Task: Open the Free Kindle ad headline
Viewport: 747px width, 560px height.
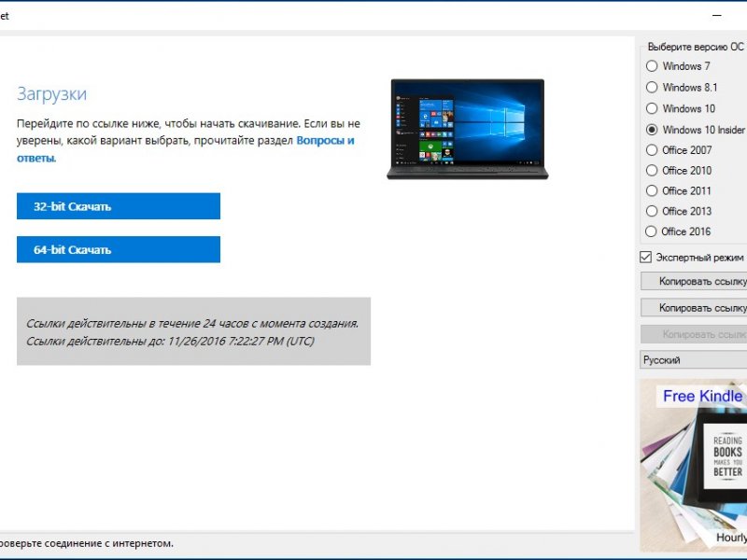Action: coord(703,396)
